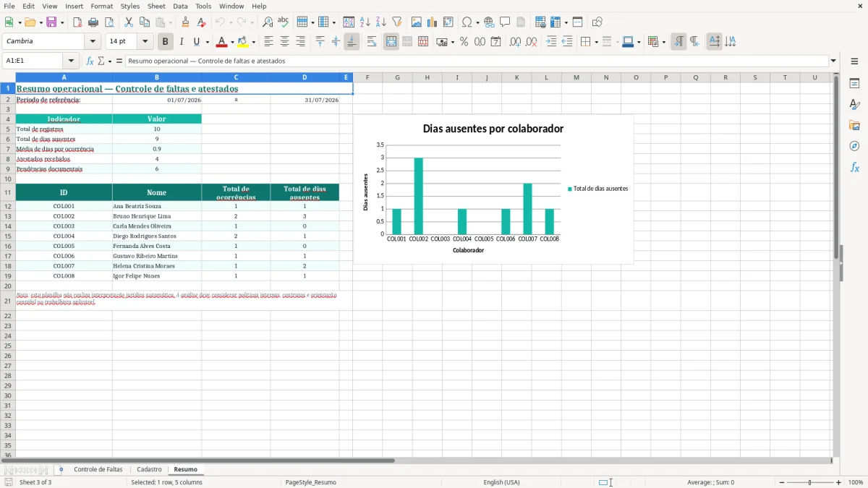Open the File menu

point(9,6)
